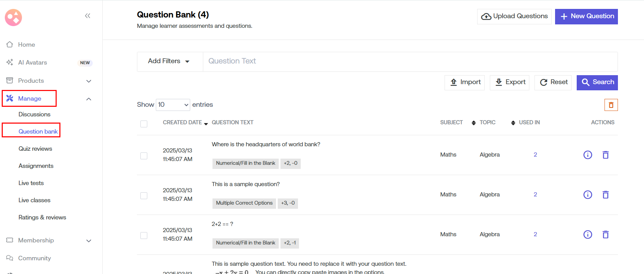Click the New Question button

[586, 16]
